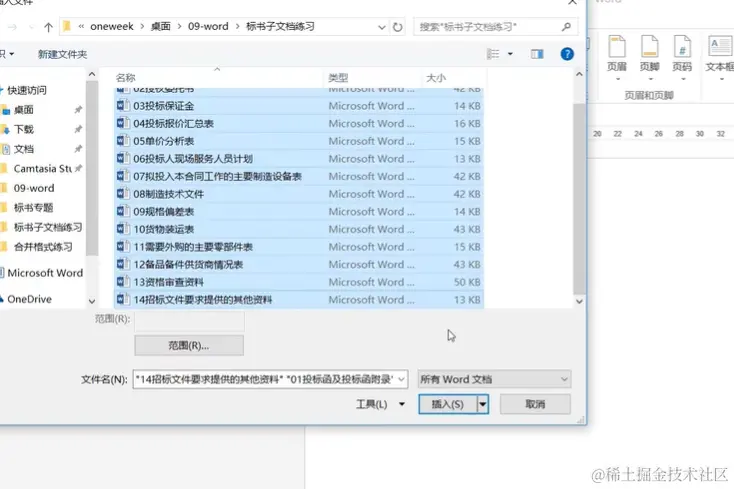Refresh the current folder listing

397,27
